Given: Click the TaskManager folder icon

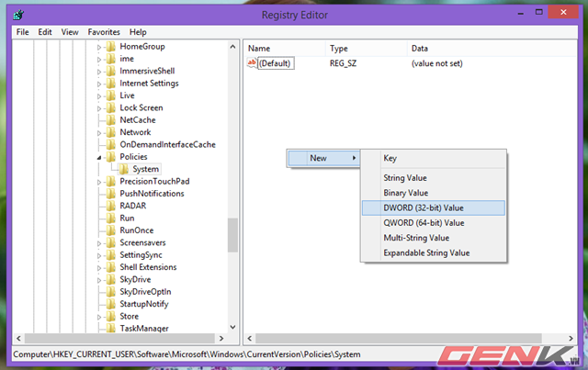Looking at the screenshot, I should [110, 328].
